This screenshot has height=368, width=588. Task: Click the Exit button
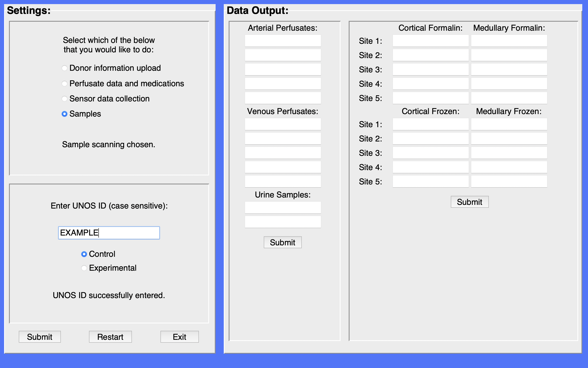(x=179, y=337)
